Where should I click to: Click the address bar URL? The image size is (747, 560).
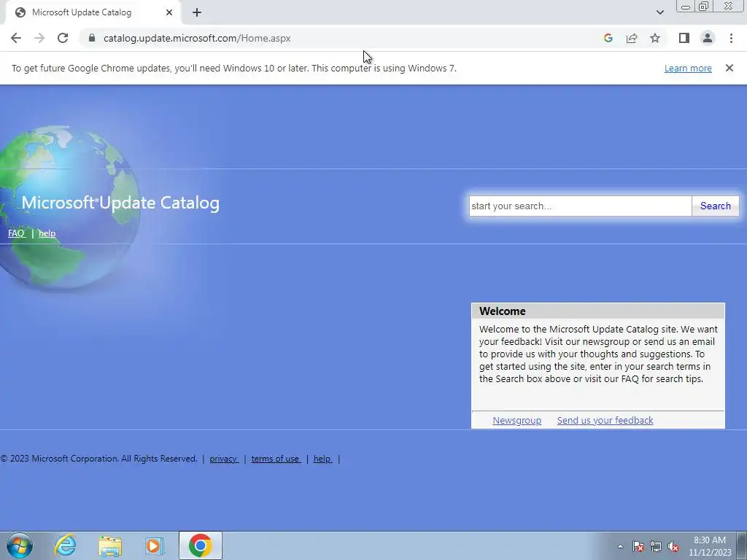coord(197,38)
